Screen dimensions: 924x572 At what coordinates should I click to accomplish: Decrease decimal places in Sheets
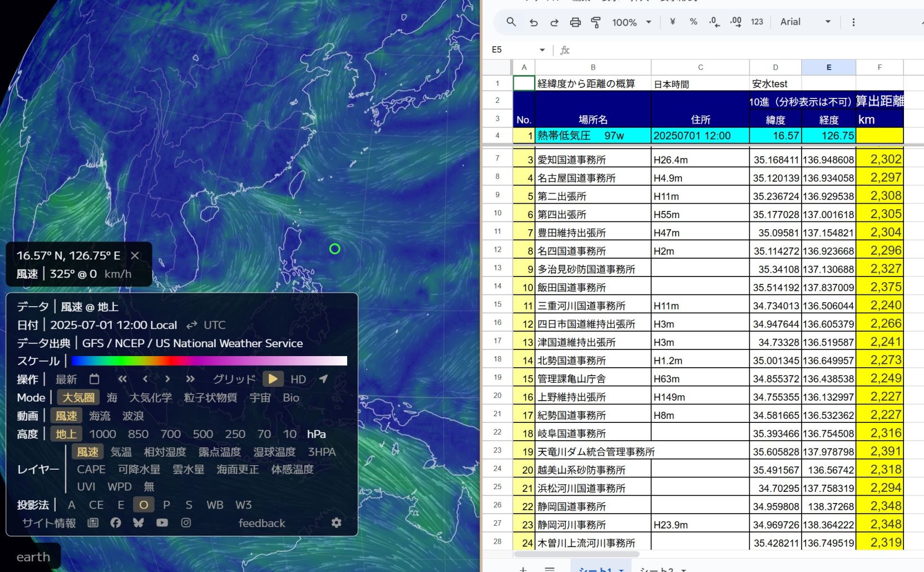tap(714, 22)
